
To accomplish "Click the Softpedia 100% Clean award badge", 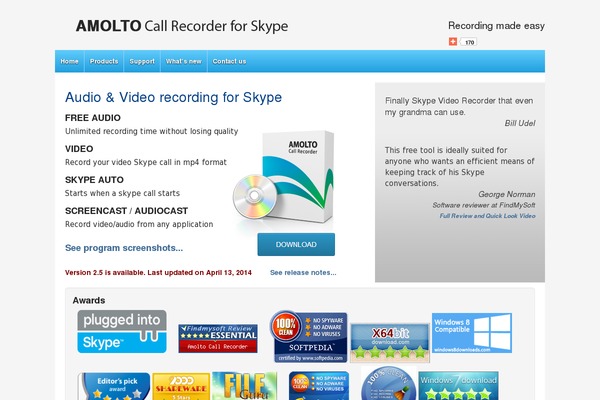I will click(x=308, y=336).
